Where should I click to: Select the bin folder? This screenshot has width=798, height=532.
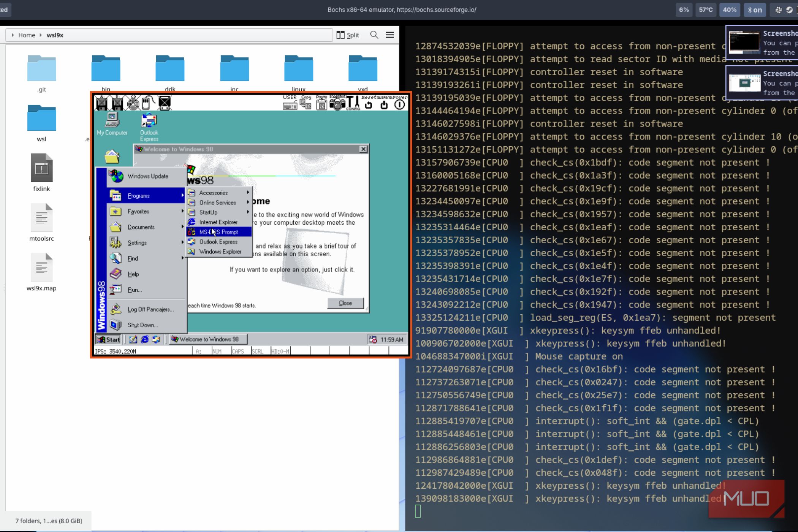point(106,73)
